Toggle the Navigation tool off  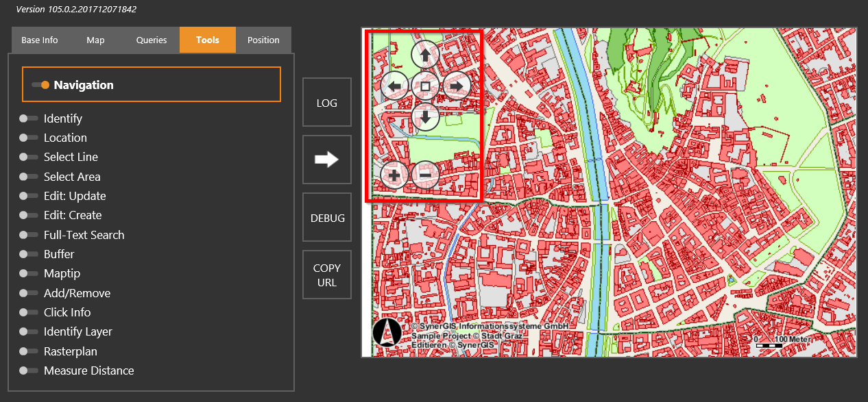(39, 85)
